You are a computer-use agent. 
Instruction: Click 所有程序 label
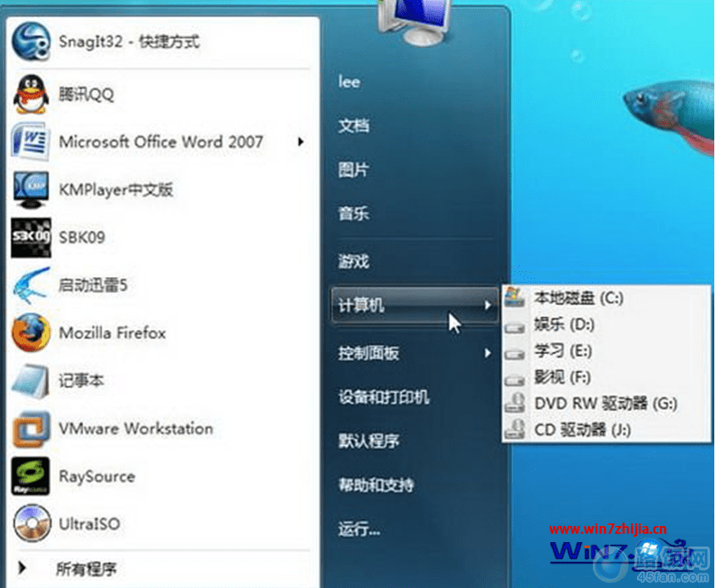pos(87,568)
